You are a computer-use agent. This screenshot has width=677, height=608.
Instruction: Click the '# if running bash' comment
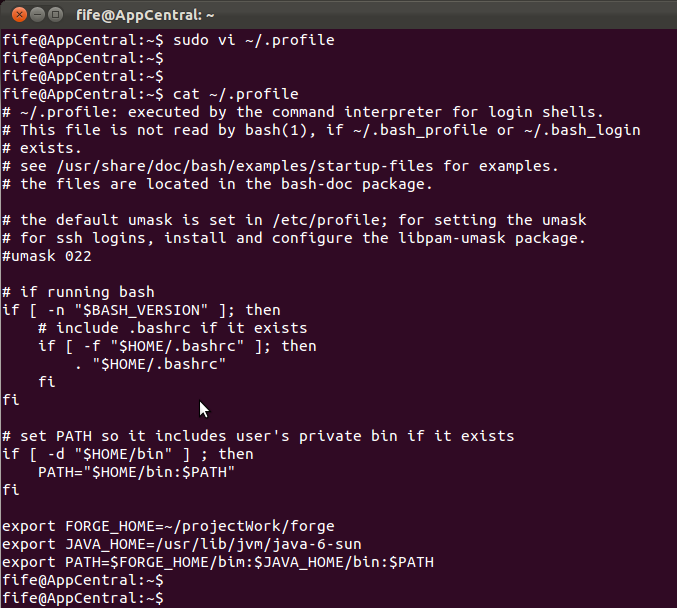point(78,292)
